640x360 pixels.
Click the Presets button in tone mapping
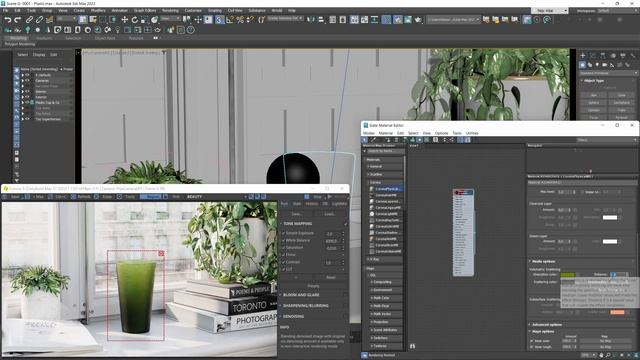pos(313,286)
